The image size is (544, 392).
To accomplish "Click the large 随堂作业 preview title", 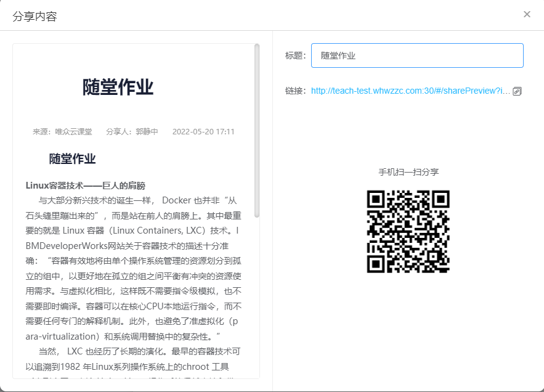I will [118, 88].
